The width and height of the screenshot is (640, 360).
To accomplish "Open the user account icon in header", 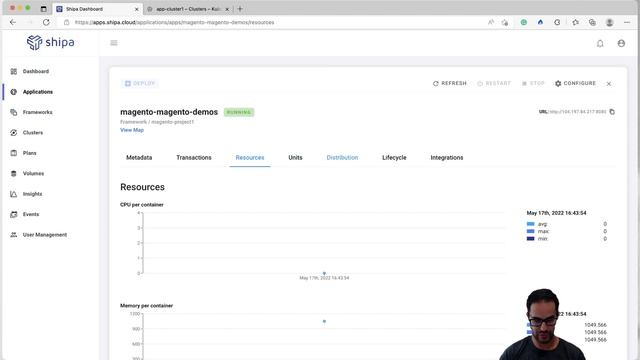I will (x=621, y=43).
